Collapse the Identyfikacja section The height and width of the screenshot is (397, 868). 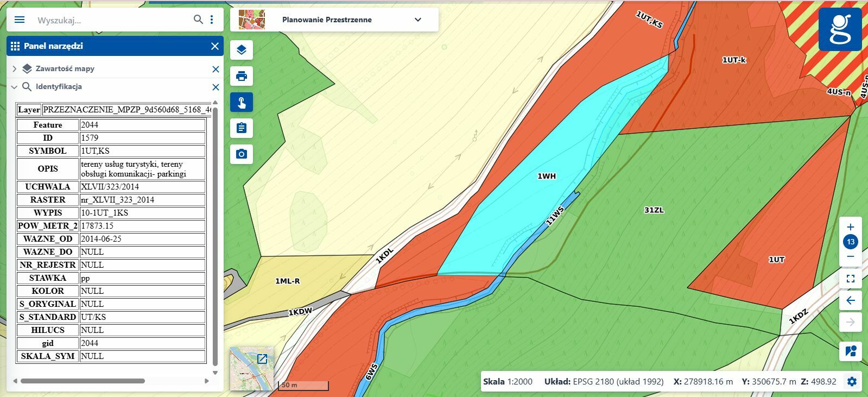pos(14,87)
